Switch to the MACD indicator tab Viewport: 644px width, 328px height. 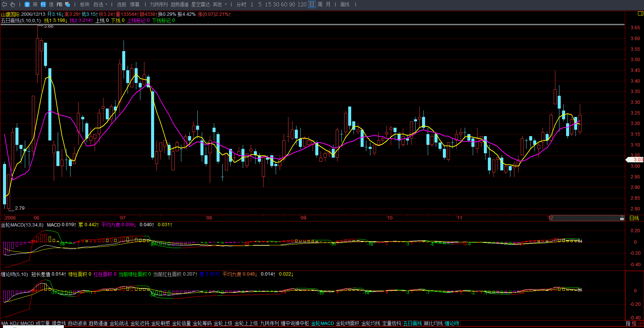coord(27,323)
